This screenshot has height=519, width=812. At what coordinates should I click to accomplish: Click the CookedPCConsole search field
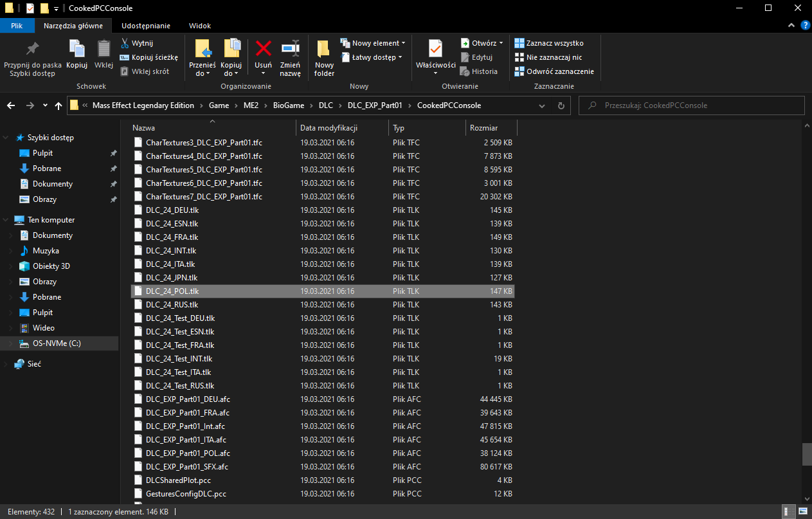[x=692, y=105]
